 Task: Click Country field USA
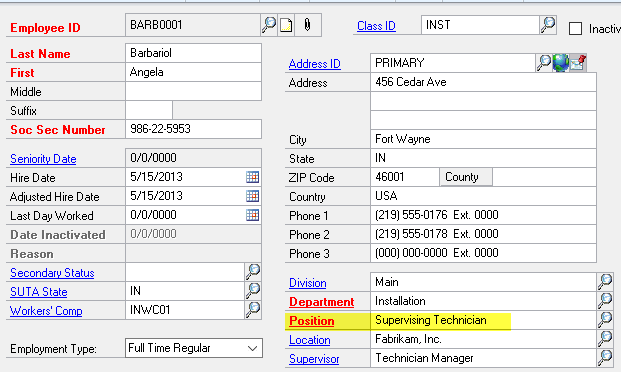tap(484, 196)
